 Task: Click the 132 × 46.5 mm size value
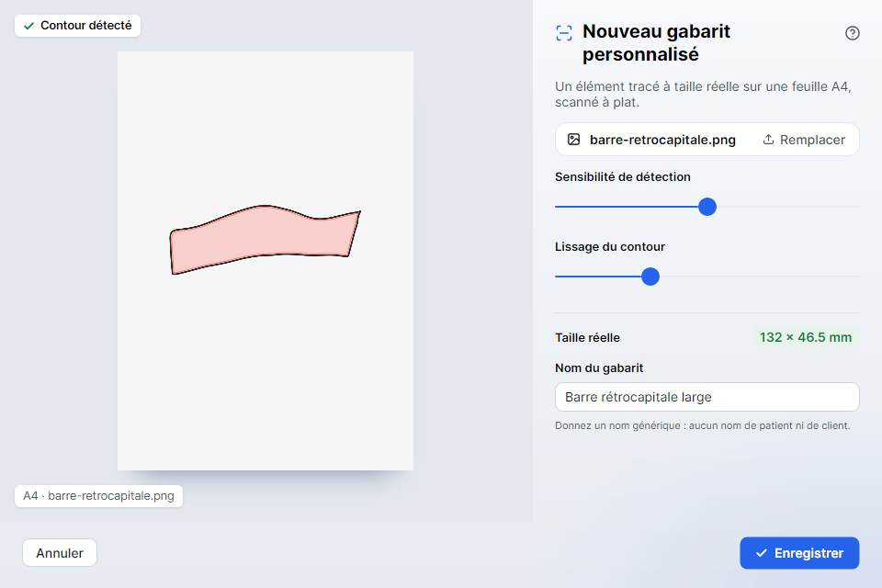(x=806, y=337)
